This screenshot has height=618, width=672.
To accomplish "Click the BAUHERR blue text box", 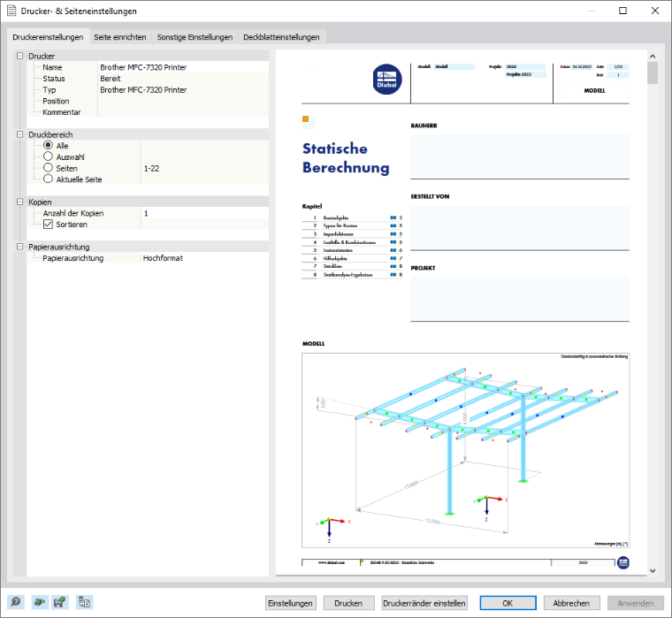I will 520,156.
